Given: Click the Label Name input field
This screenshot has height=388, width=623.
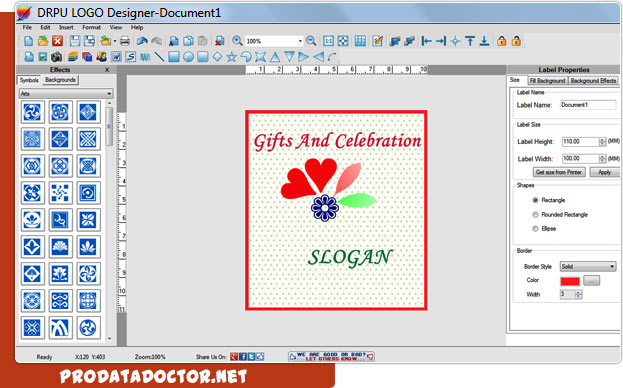Looking at the screenshot, I should tap(588, 105).
